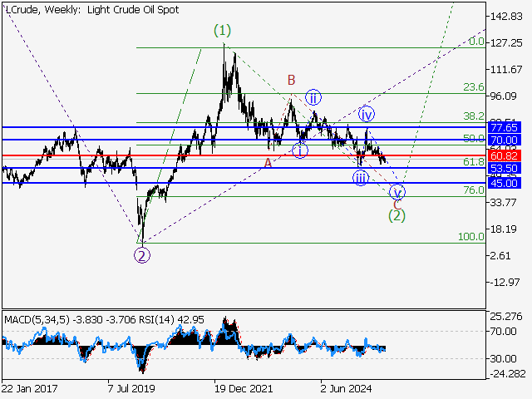532x399 pixels.
Task: Select the red 60.82 current price tag
Action: [x=505, y=155]
